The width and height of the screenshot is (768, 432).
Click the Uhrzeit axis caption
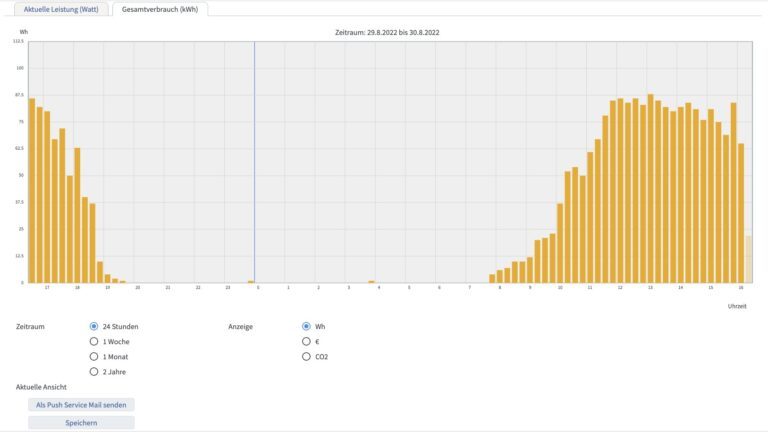[x=737, y=306]
